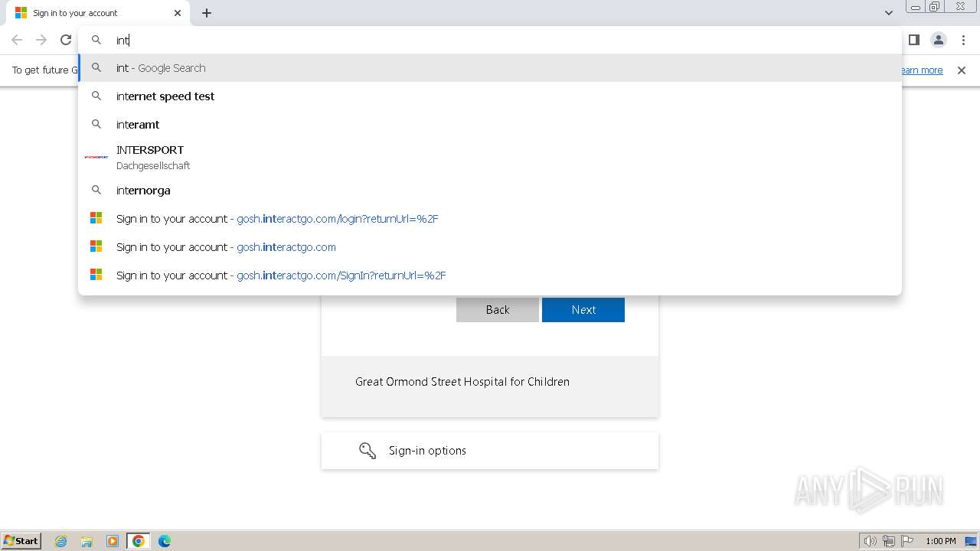Open a new tab with plus icon
This screenshot has width=980, height=551.
pos(207,13)
